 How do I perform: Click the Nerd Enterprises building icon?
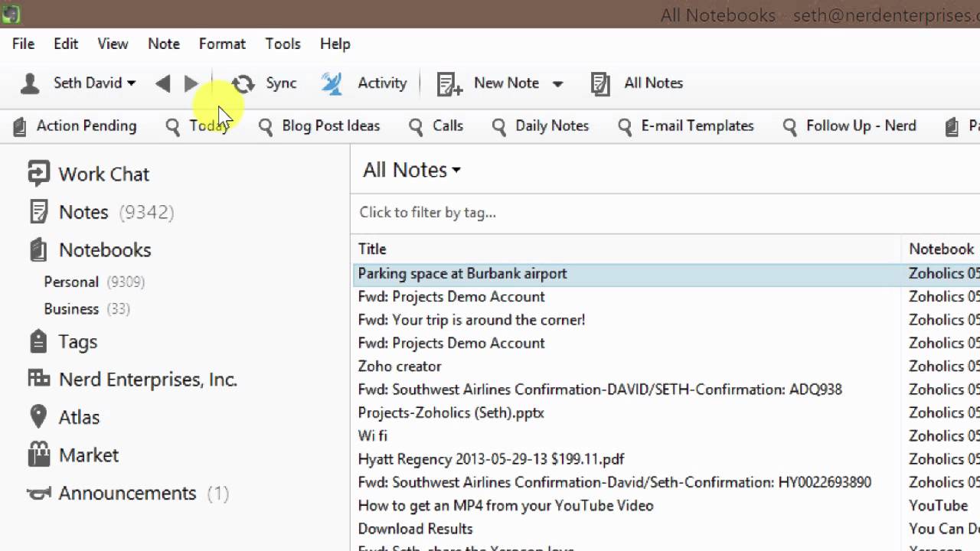tap(38, 378)
